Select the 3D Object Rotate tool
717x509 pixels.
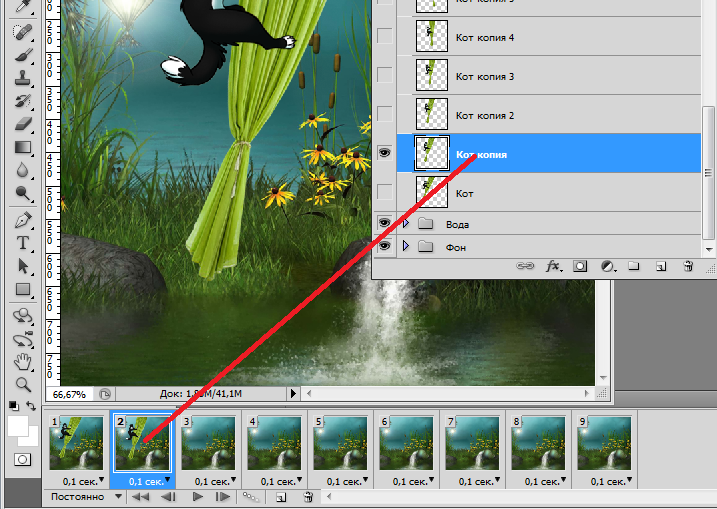[22, 316]
